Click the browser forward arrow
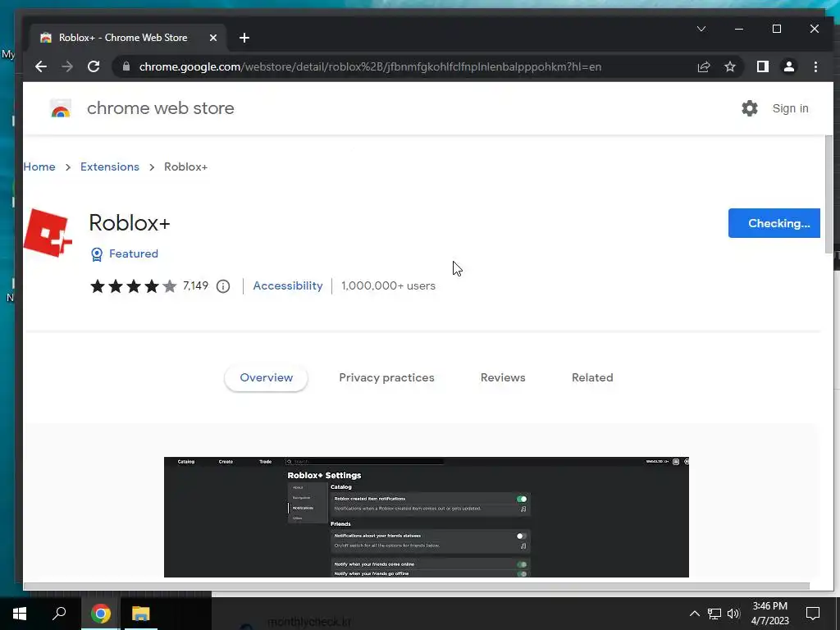 67,67
